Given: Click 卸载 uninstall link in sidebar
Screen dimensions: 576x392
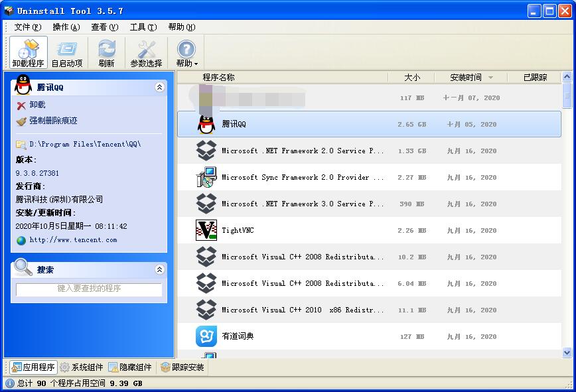Looking at the screenshot, I should pos(37,105).
